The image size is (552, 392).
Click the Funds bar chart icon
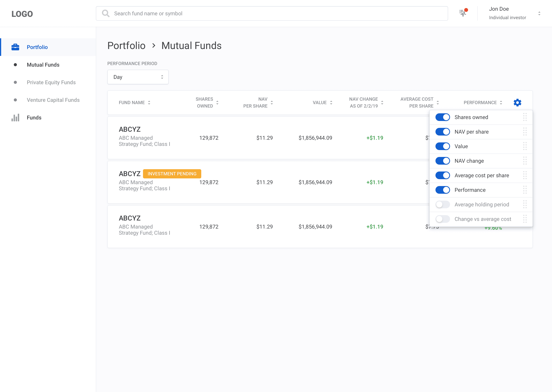click(x=15, y=118)
